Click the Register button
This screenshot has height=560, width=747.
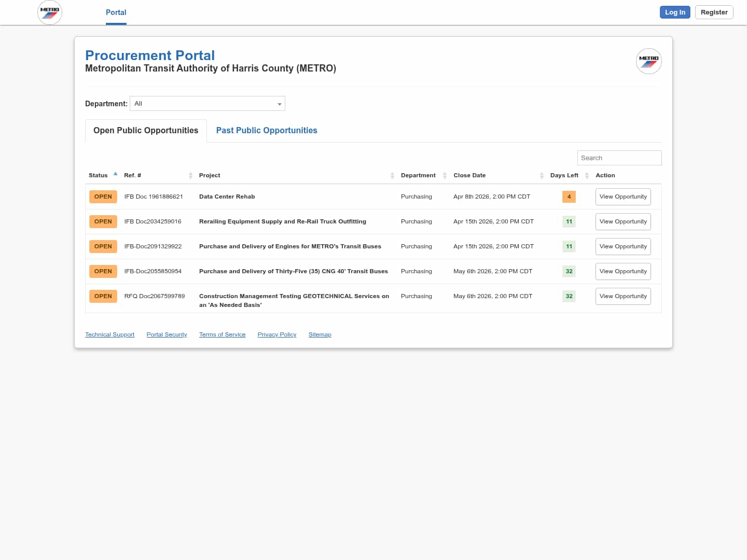[714, 12]
